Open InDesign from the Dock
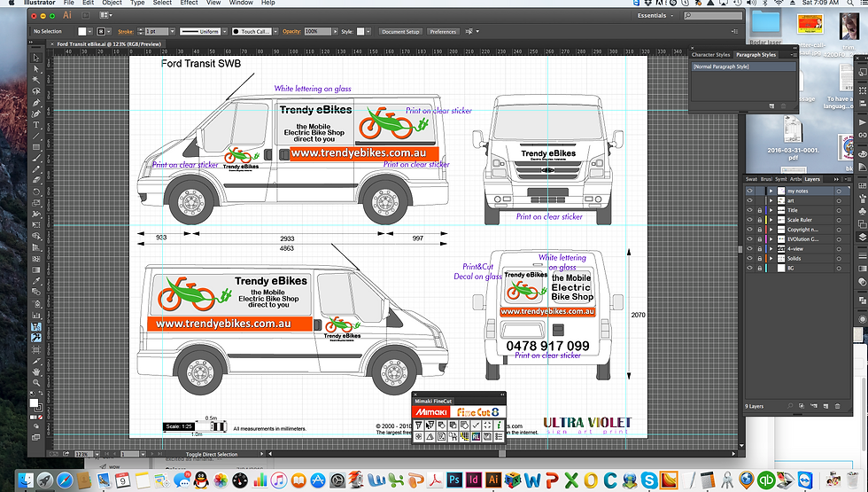Image resolution: width=868 pixels, height=492 pixels. coord(474,480)
